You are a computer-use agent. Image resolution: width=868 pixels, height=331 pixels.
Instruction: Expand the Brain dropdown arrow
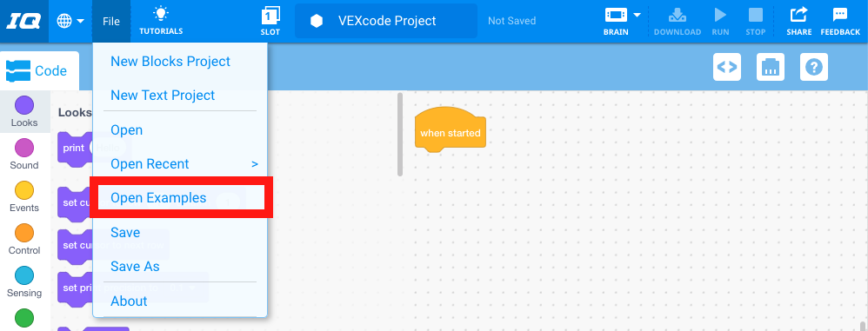click(638, 15)
